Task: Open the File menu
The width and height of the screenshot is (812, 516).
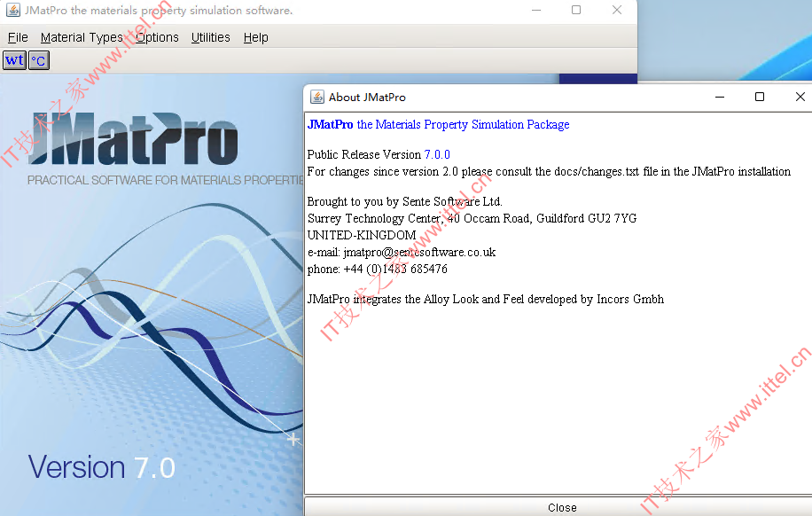Action: [x=18, y=37]
